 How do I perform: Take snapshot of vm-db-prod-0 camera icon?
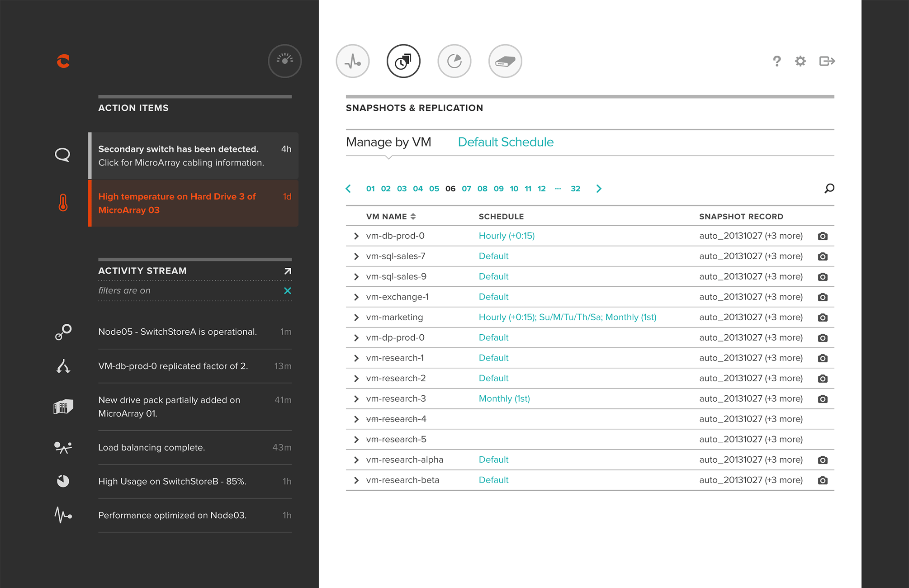[x=823, y=236]
